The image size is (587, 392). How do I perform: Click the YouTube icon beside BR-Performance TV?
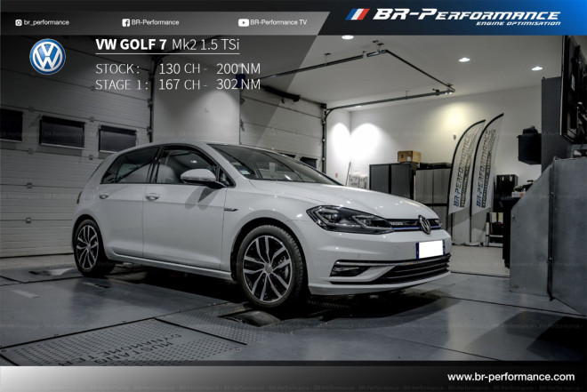tap(243, 22)
